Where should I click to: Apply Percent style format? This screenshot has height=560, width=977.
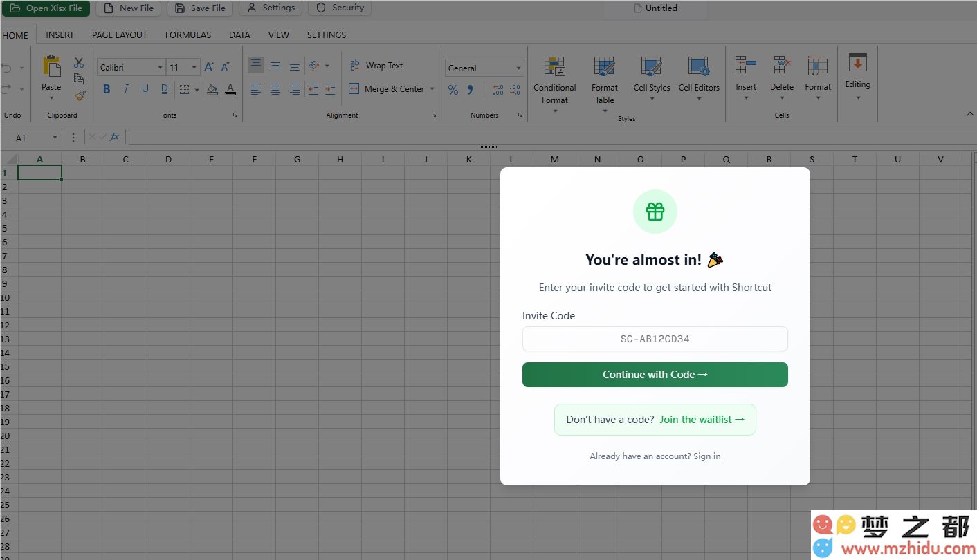point(453,90)
